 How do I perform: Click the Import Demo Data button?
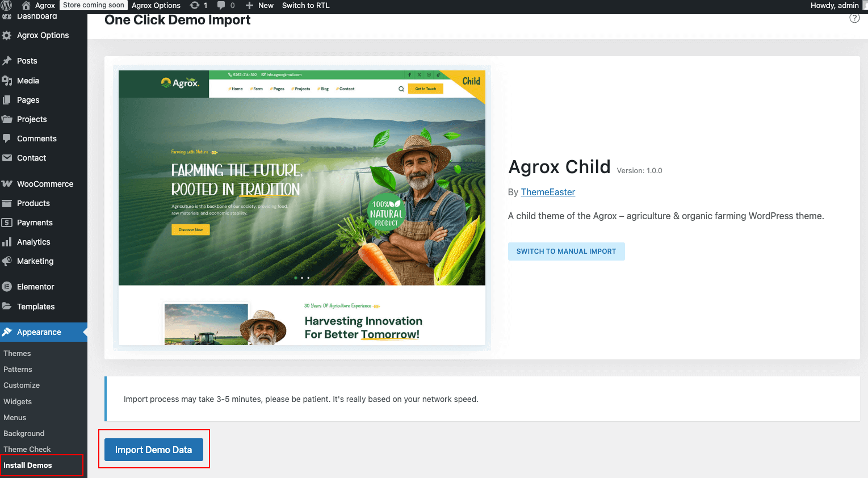[x=154, y=450]
